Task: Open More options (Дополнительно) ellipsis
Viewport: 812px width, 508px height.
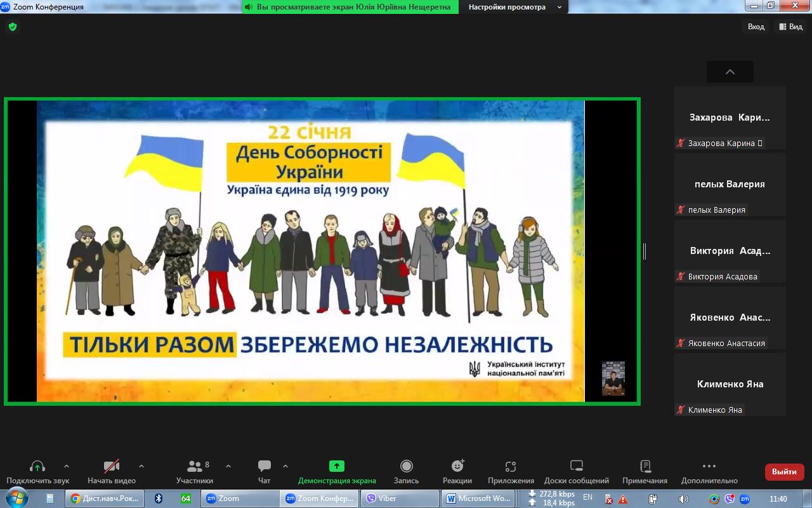Action: pyautogui.click(x=709, y=466)
